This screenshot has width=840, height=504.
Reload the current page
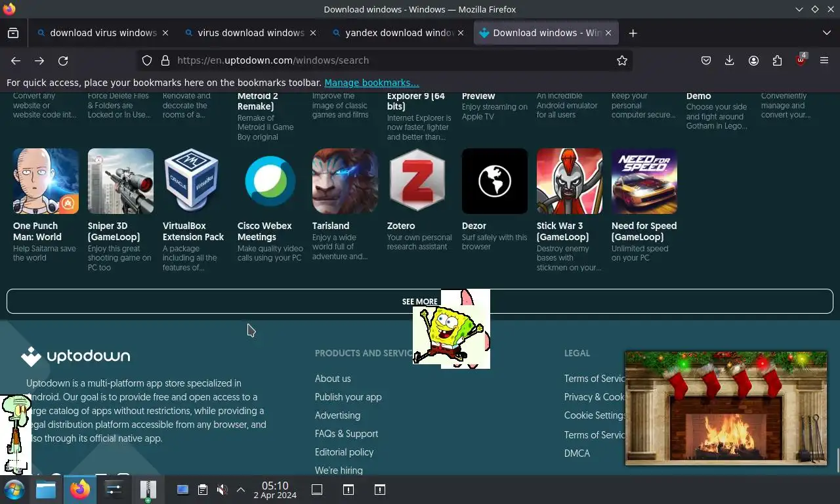pos(63,60)
